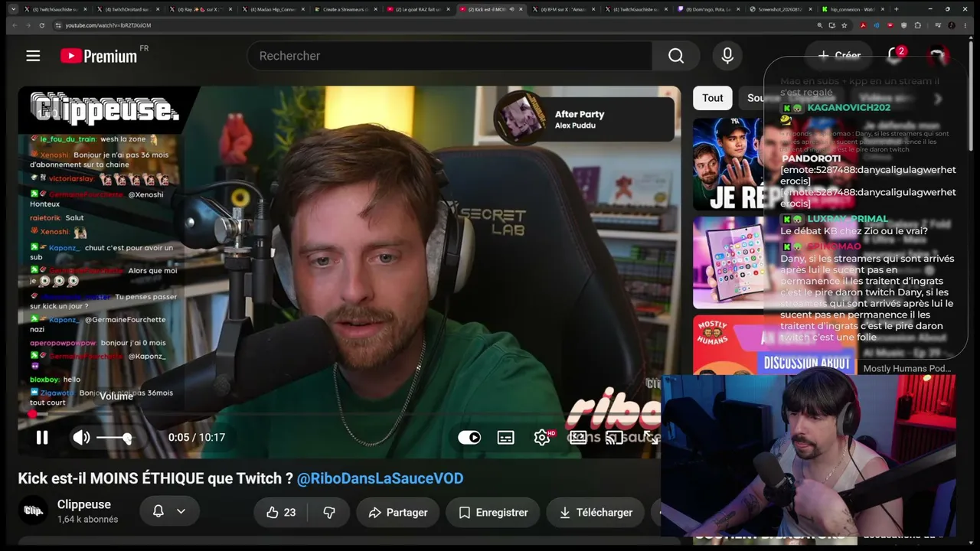
Task: Open the notifications bell
Action: pos(895,55)
